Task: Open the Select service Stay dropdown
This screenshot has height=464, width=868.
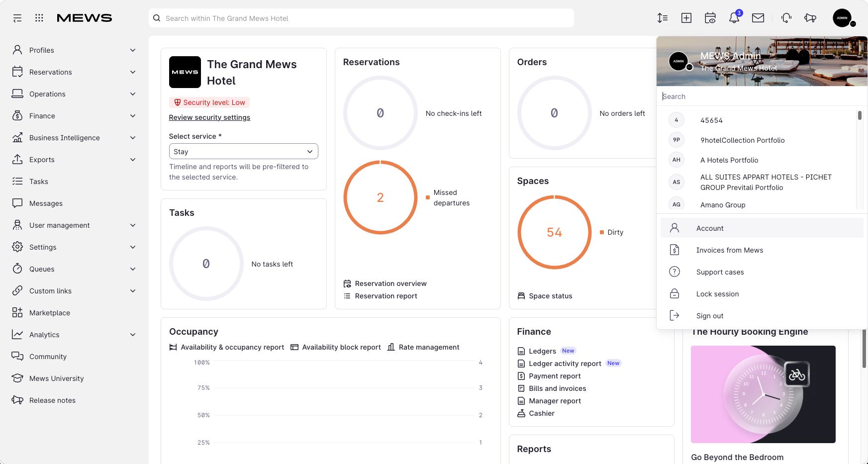Action: click(x=244, y=152)
